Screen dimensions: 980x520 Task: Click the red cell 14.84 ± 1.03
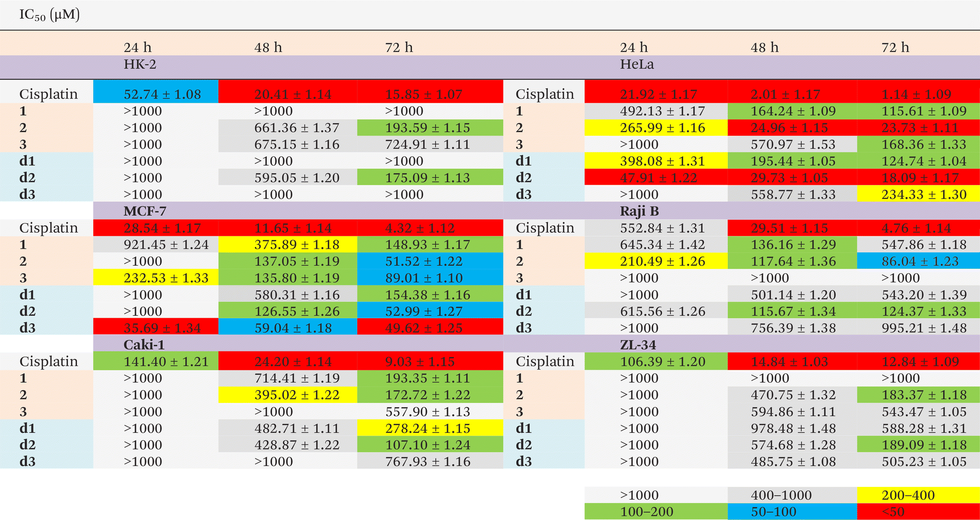coord(792,361)
